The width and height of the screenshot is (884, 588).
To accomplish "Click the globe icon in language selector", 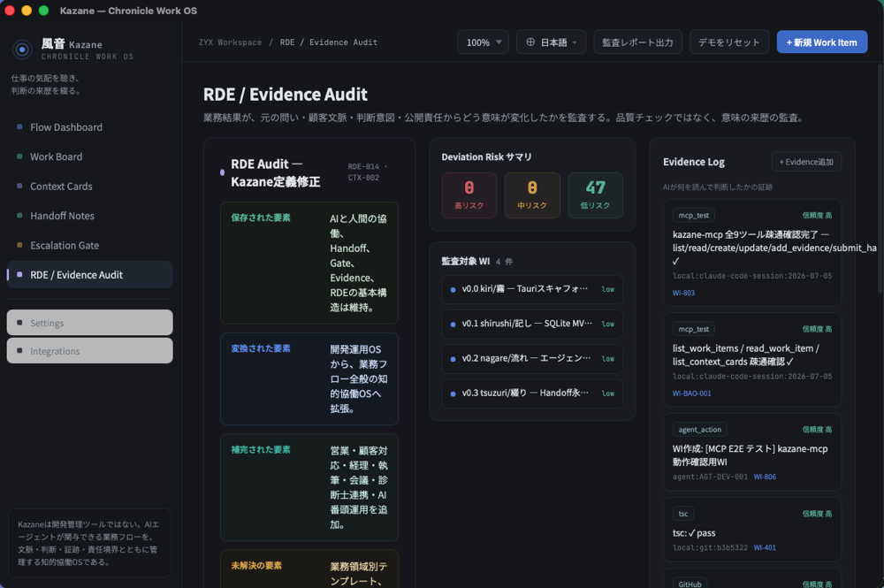I will [530, 42].
